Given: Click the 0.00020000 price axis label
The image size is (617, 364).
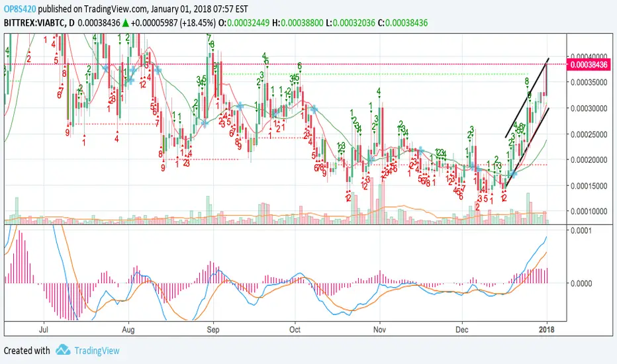Looking at the screenshot, I should tap(589, 159).
